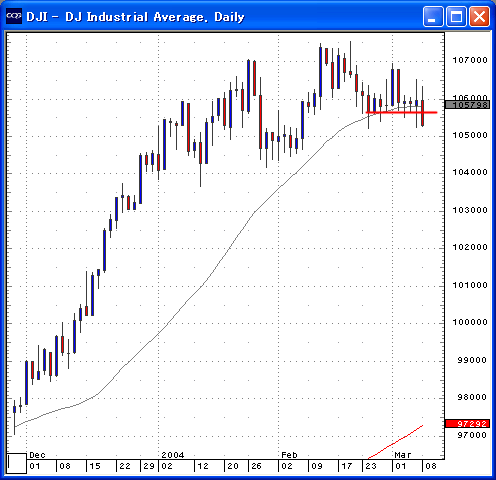Click date label '23' on time axis

tap(371, 466)
